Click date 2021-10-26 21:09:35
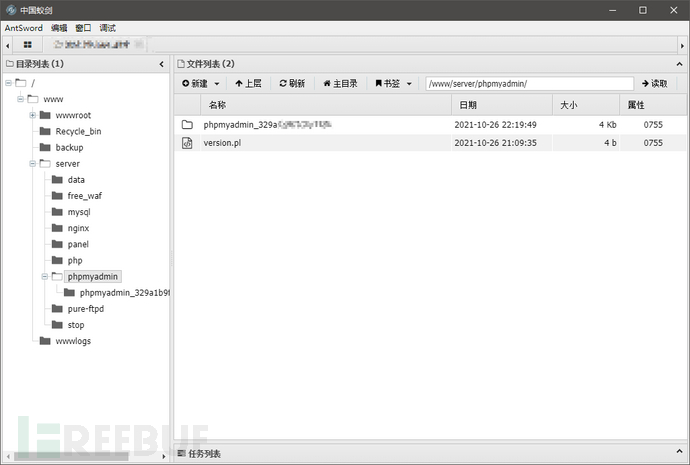This screenshot has height=465, width=690. point(495,143)
